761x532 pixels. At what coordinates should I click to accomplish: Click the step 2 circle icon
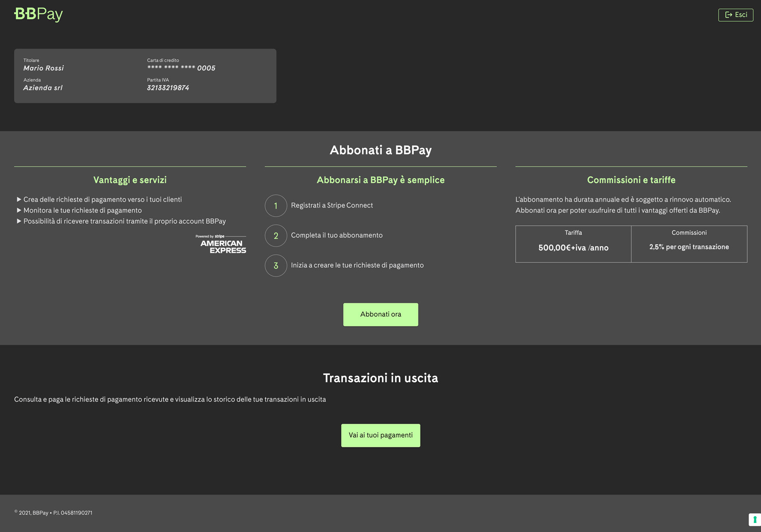click(276, 236)
